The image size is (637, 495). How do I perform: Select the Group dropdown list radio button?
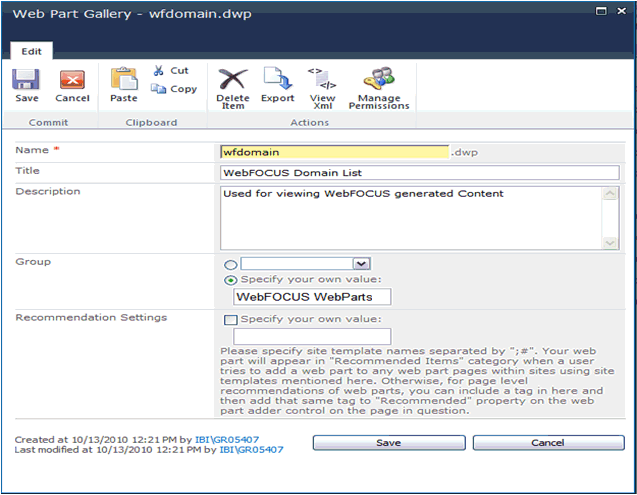click(229, 264)
